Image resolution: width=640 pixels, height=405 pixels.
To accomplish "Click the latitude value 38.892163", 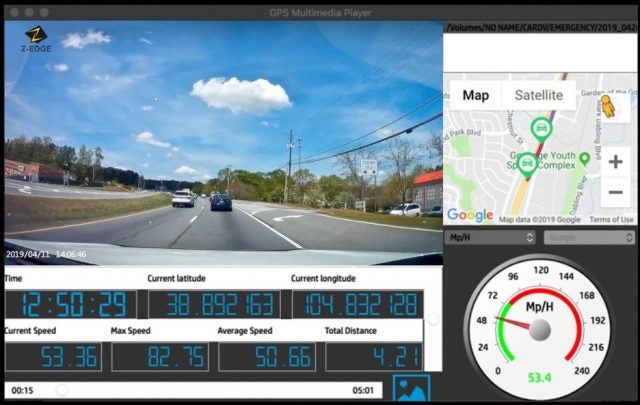I will pyautogui.click(x=214, y=304).
